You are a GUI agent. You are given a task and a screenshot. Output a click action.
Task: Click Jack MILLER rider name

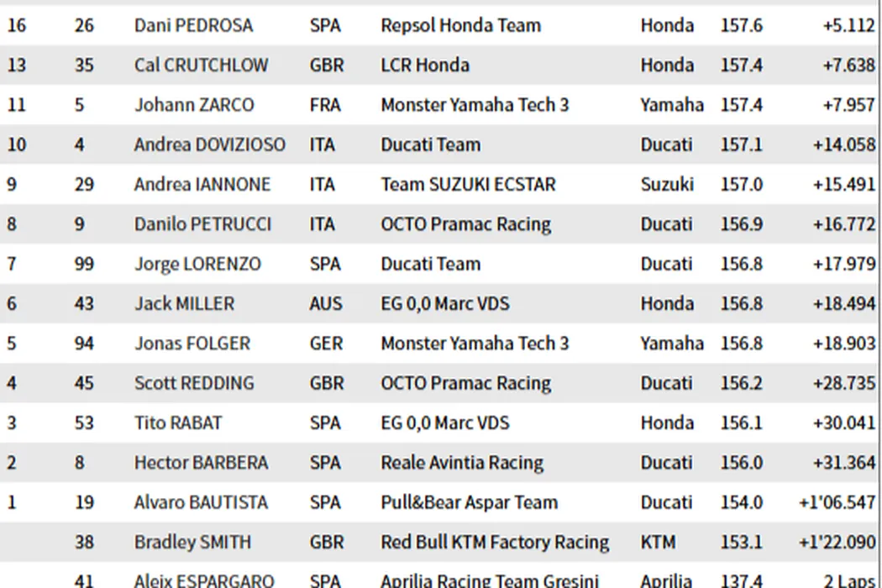184,303
